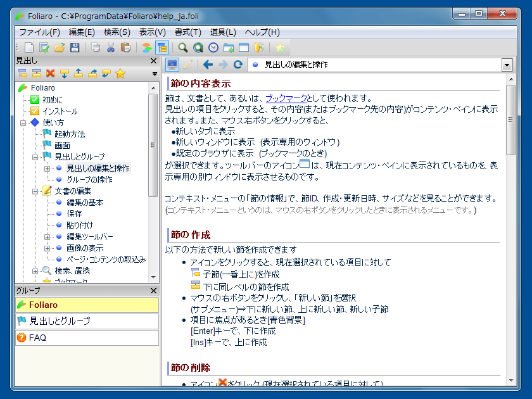Click the magnifier search icon
Viewport: 532px width, 399px height.
[x=183, y=47]
